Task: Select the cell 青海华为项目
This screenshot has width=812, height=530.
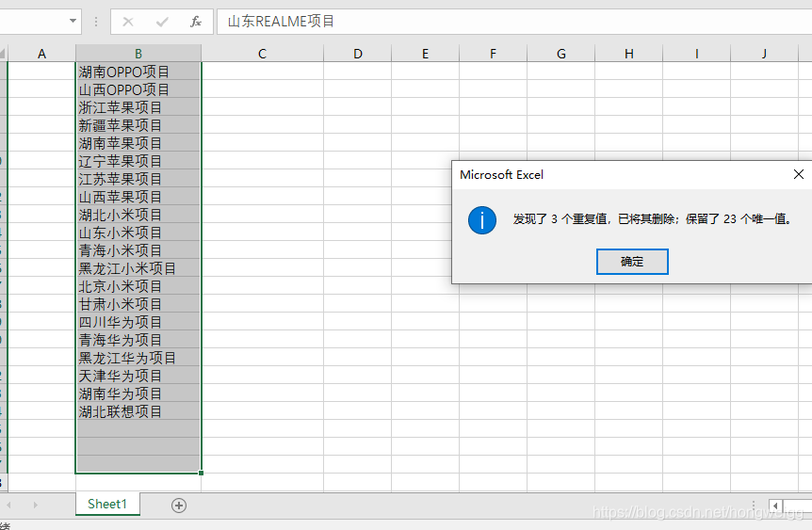Action: (138, 340)
